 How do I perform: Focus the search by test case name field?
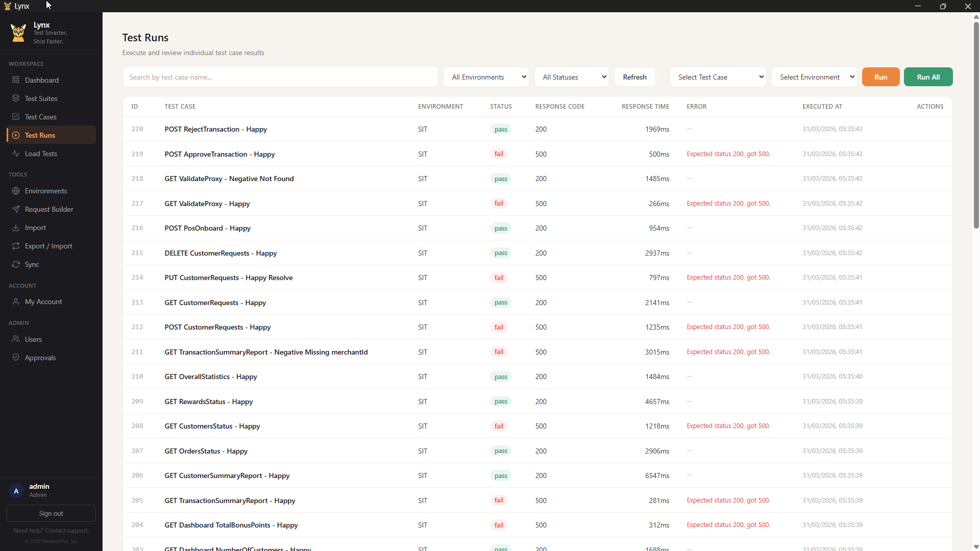pos(280,77)
